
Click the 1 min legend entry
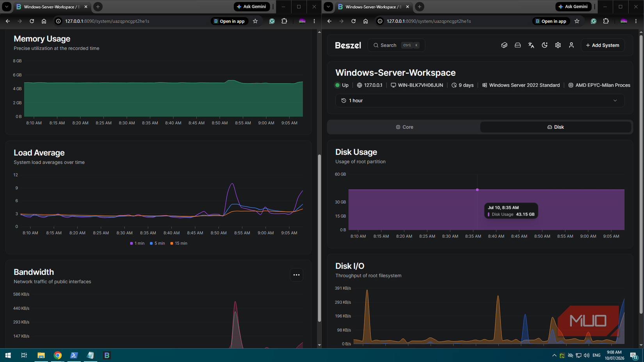[x=137, y=243]
